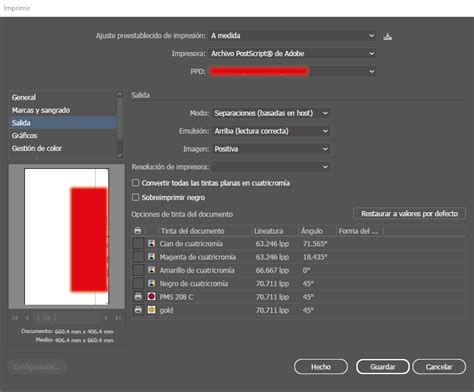Open the Ajuste preestablecido de impresión dropdown

point(292,36)
